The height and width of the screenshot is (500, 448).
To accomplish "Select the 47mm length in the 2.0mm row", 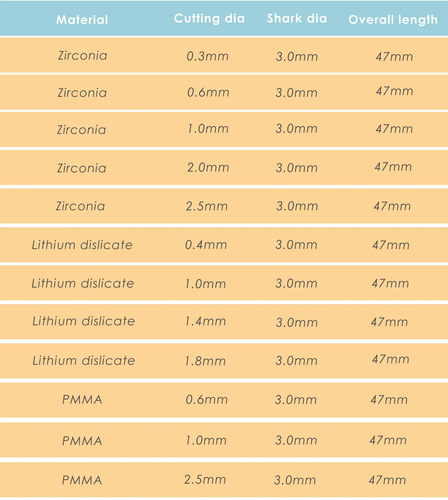I will tap(393, 167).
